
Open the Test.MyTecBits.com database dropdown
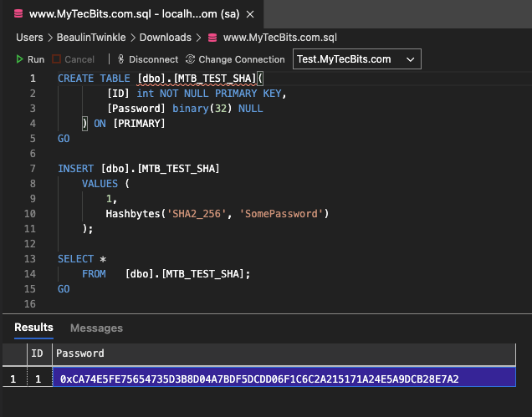pyautogui.click(x=356, y=59)
